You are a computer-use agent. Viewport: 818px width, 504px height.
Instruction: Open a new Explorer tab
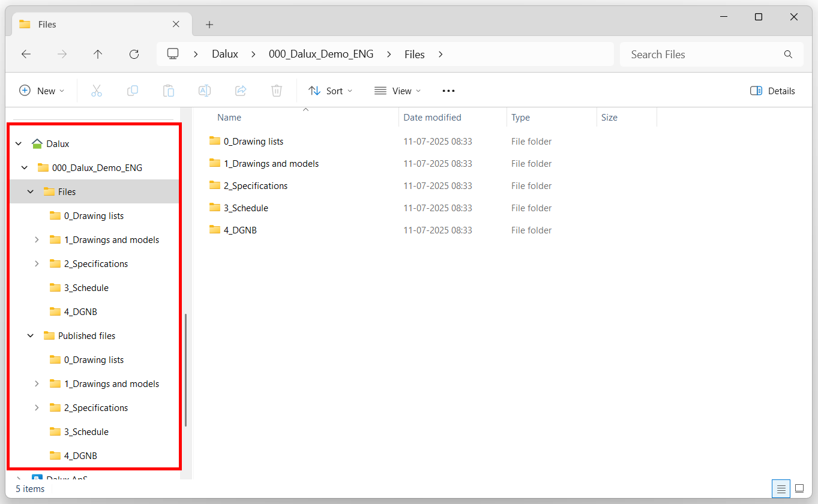[x=209, y=25]
